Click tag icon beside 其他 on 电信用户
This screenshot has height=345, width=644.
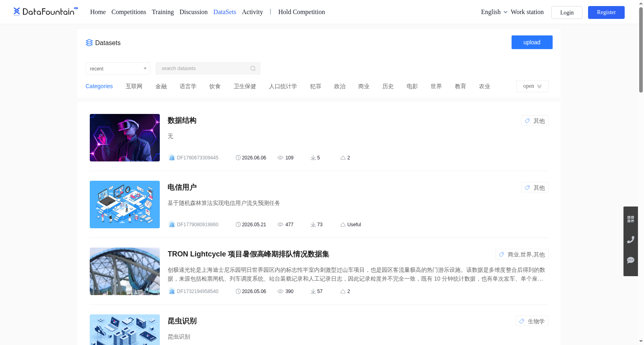(527, 188)
